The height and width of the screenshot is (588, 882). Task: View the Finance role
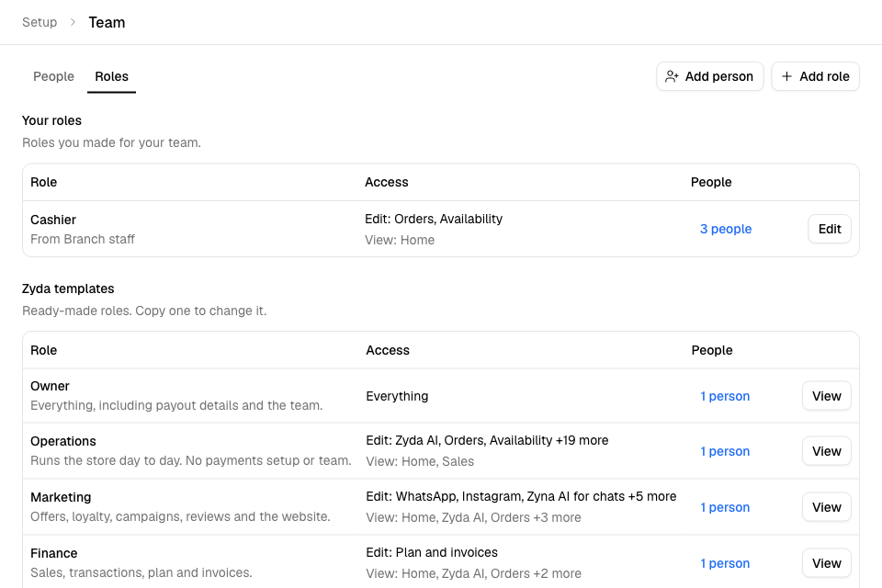(826, 563)
